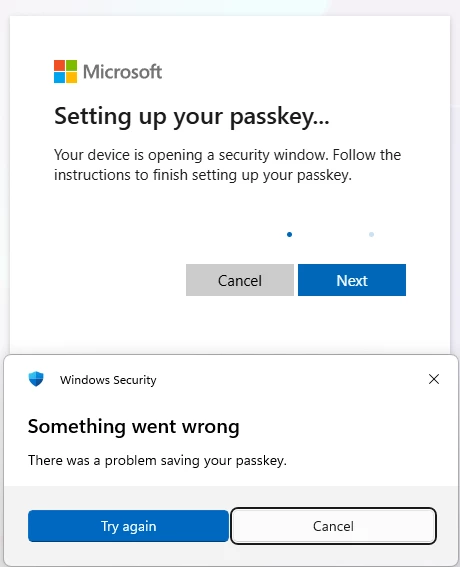Retry saving passkey with Try again
The width and height of the screenshot is (460, 567).
(x=128, y=526)
